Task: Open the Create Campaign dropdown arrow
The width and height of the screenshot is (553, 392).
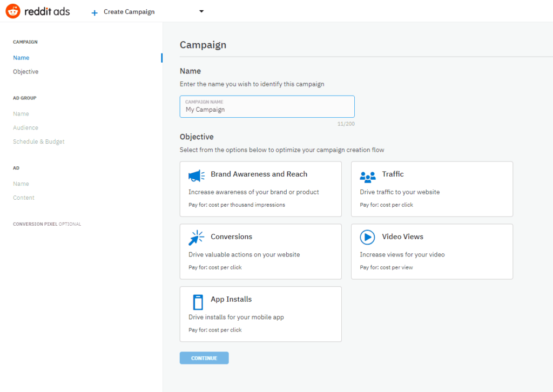Action: [201, 11]
